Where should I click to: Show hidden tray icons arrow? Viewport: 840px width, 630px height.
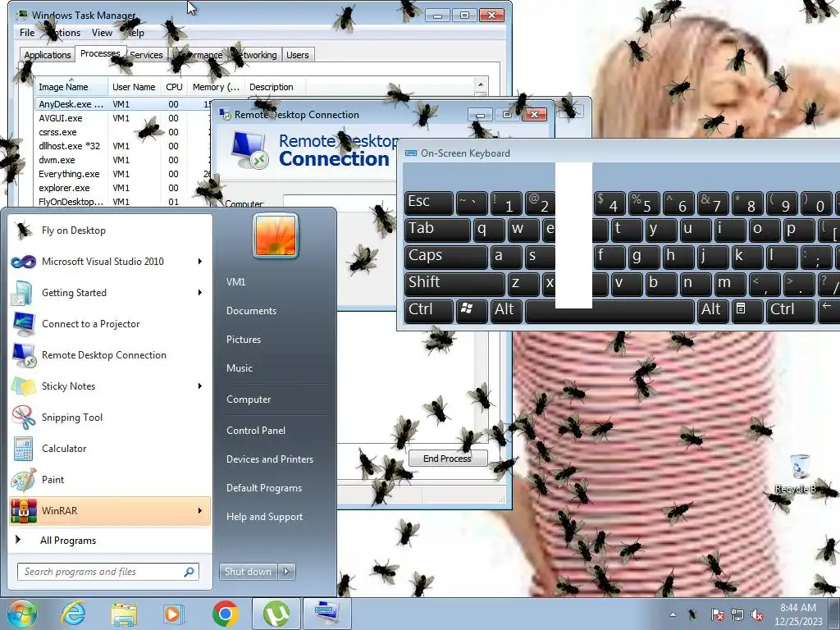[673, 615]
